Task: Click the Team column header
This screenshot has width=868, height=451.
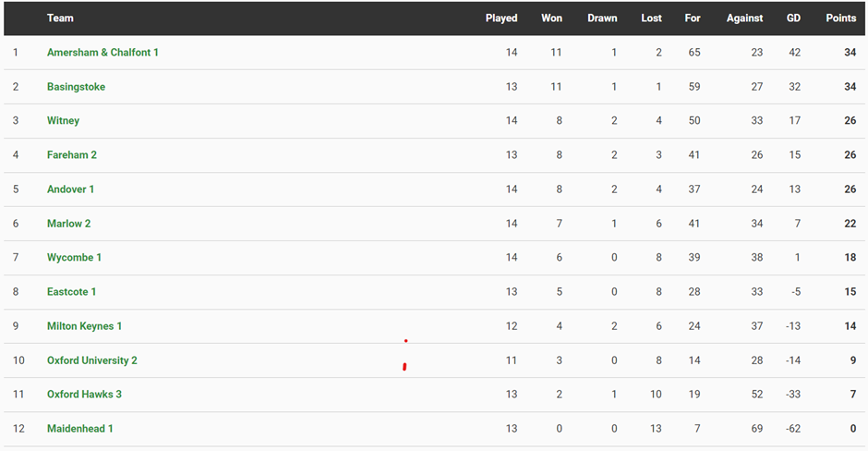Action: coord(60,18)
